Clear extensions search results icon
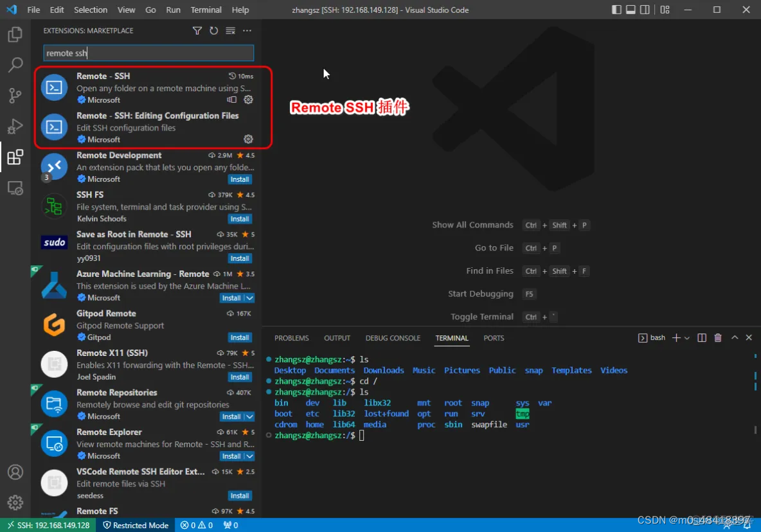This screenshot has height=532, width=761. tap(231, 31)
